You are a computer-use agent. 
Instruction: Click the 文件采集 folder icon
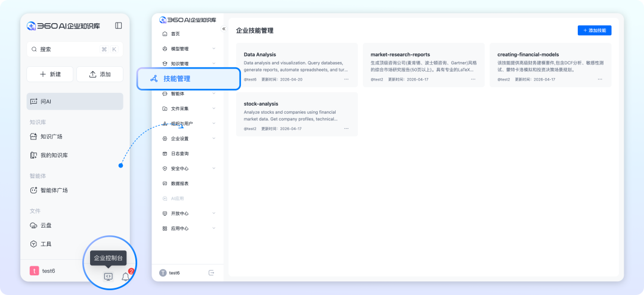165,108
